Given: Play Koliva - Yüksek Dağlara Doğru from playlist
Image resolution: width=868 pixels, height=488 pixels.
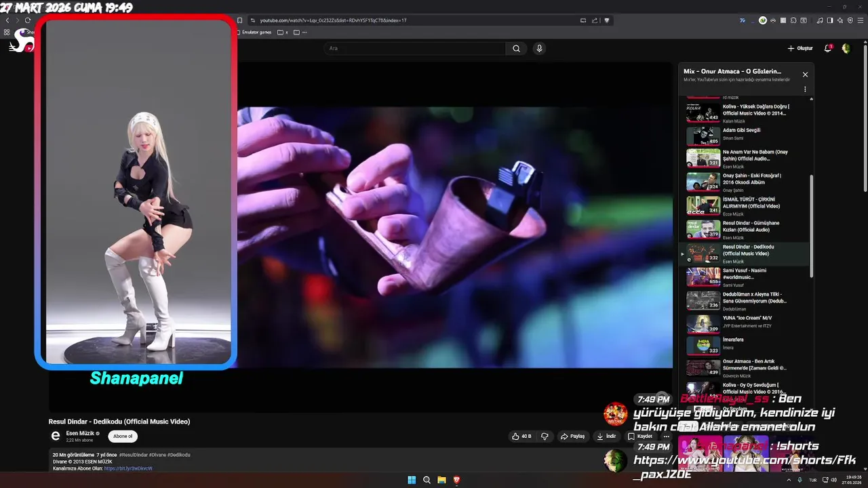Looking at the screenshot, I should point(746,113).
